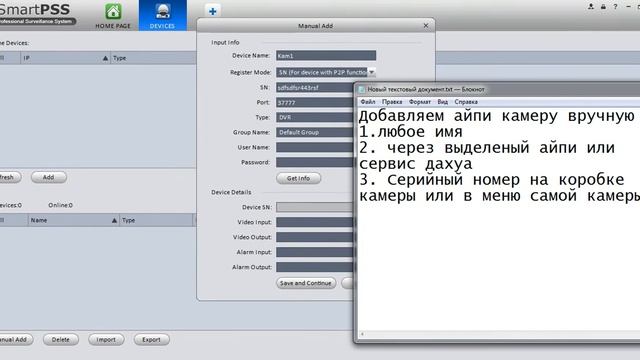This screenshot has width=640, height=360.
Task: Click the lock icon in SmartPSS title bar
Action: point(603,7)
